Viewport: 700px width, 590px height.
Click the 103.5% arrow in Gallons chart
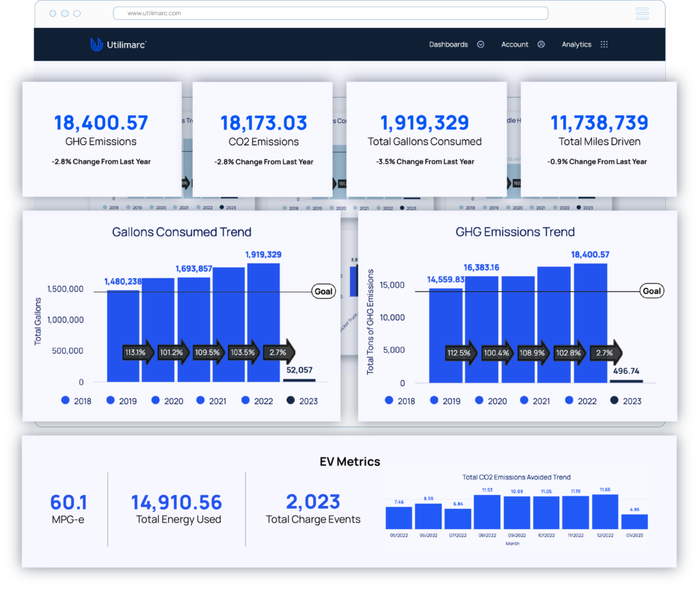click(244, 352)
